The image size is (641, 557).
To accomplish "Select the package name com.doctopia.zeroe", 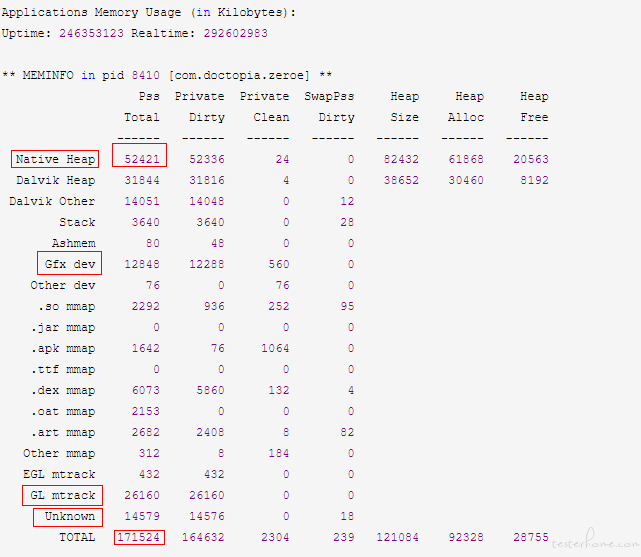I will 239,75.
